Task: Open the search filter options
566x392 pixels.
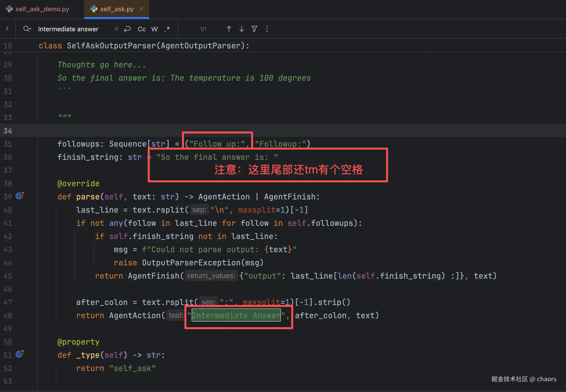Action: [x=254, y=29]
